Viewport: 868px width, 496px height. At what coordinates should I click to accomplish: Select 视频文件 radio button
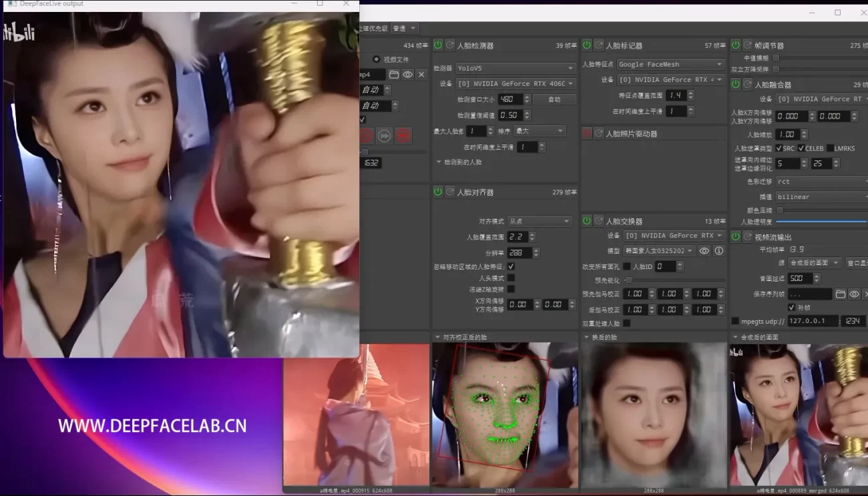coord(377,59)
